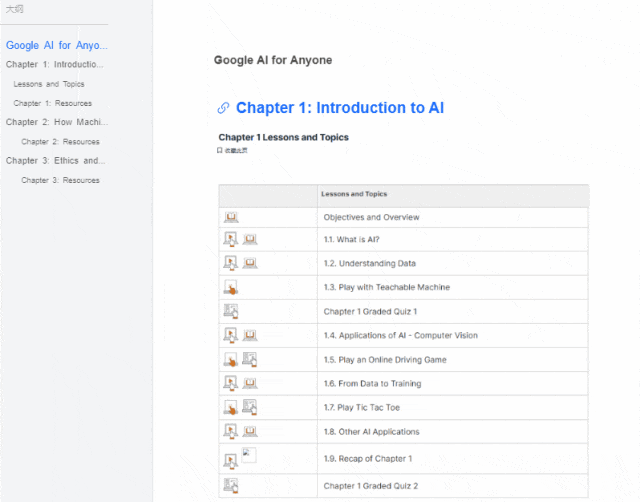This screenshot has height=502, width=640.
Task: Click the quiz icon in 1.7 Tic Tac Toe row
Action: click(x=249, y=407)
